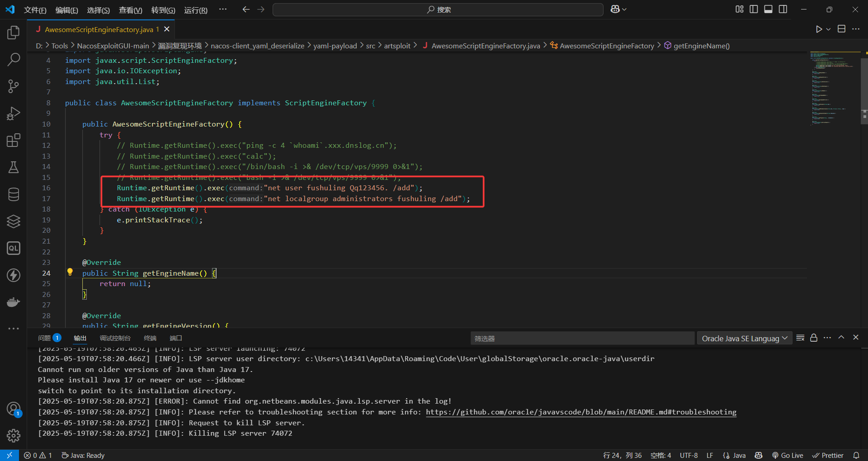Click the top 搜索 command center box
This screenshot has height=461, width=868.
coord(438,9)
